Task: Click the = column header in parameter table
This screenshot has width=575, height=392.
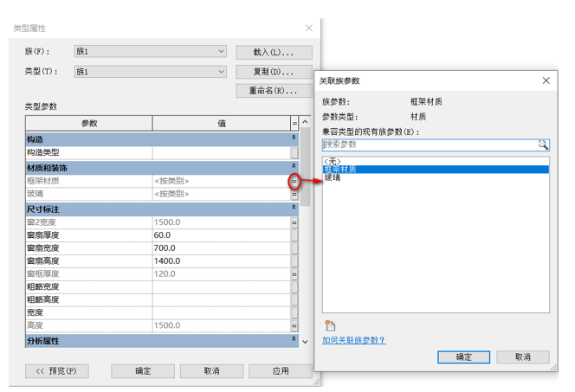Action: click(x=294, y=124)
